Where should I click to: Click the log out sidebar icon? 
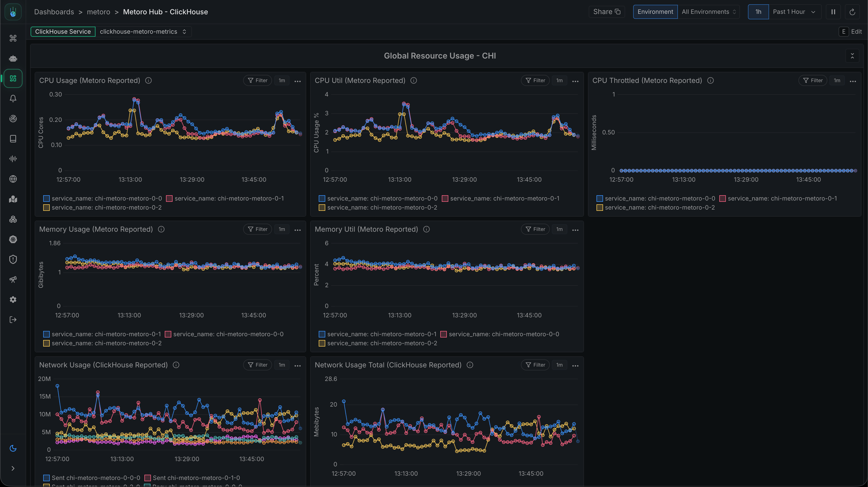coord(13,320)
